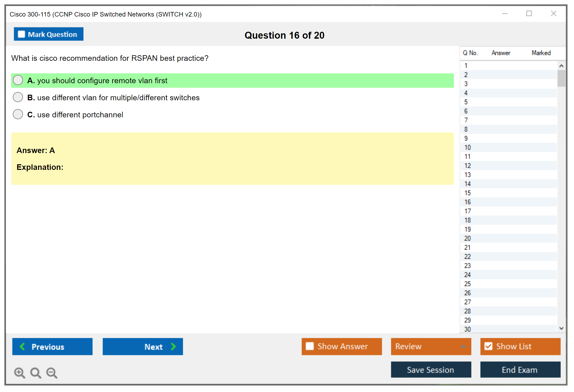Click the reset zoom magnifier icon
This screenshot has width=574, height=392.
point(36,373)
